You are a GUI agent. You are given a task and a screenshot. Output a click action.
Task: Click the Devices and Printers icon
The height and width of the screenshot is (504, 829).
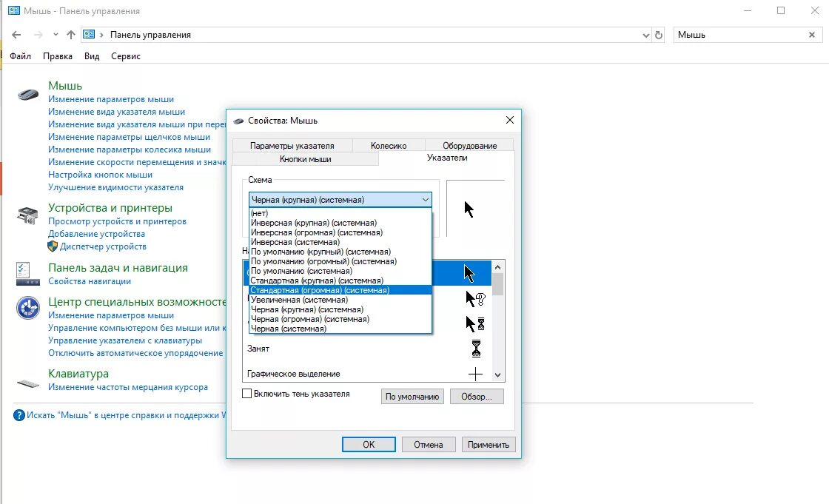click(27, 215)
